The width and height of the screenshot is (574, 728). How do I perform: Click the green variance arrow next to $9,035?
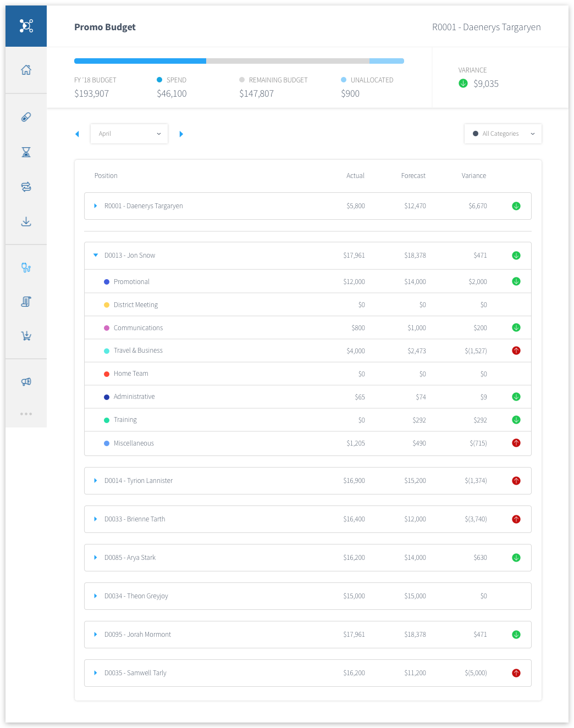463,84
